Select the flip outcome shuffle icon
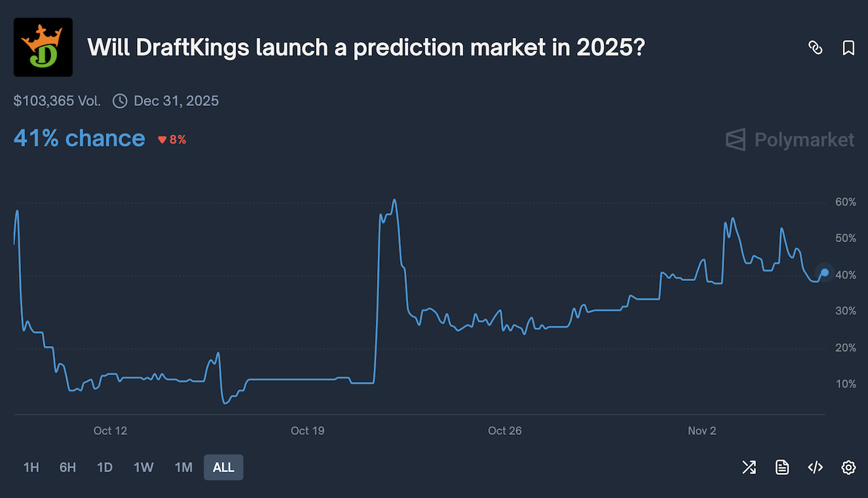This screenshot has width=868, height=498. [x=749, y=467]
